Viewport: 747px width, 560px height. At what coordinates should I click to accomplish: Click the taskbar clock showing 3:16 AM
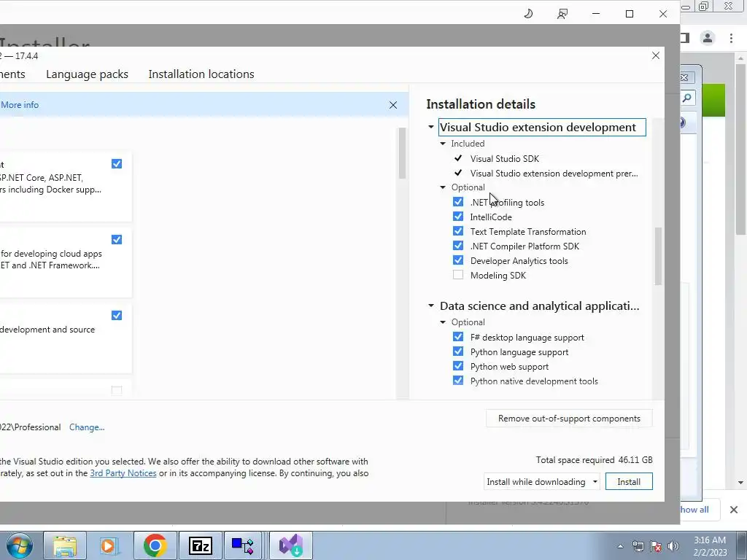coord(711,546)
